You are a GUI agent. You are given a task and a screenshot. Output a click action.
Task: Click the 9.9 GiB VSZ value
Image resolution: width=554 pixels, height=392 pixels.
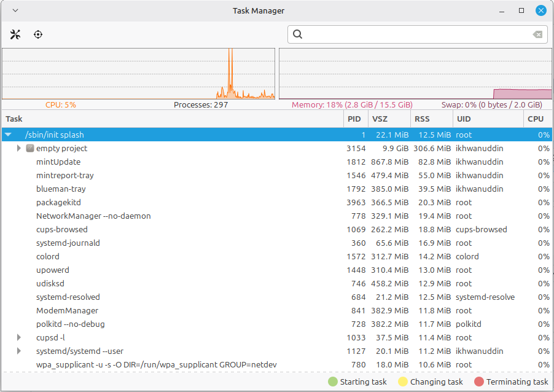(396, 149)
